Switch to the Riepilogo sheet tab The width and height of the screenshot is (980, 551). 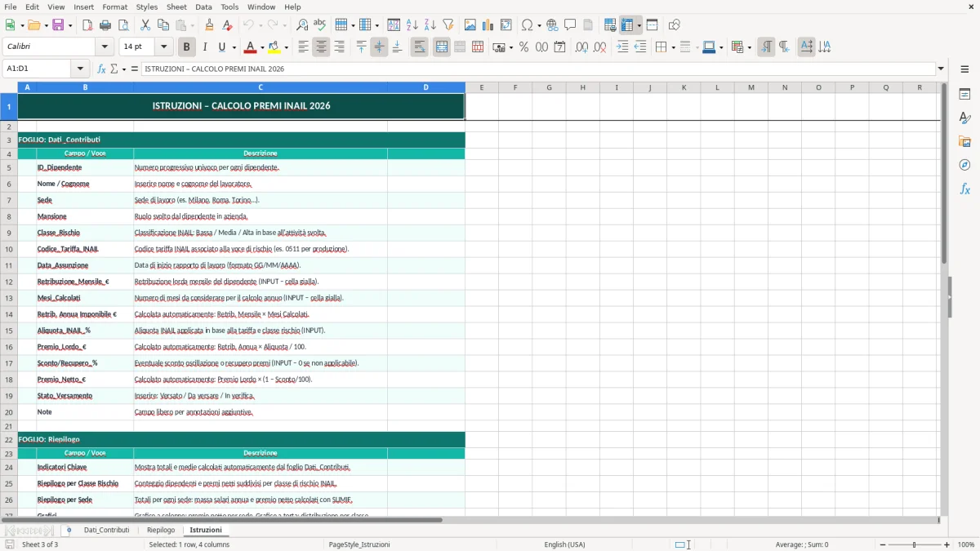161,530
